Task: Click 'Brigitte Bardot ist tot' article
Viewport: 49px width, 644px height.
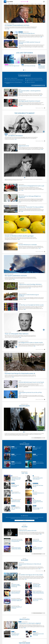Action: pyautogui.click(x=24, y=146)
